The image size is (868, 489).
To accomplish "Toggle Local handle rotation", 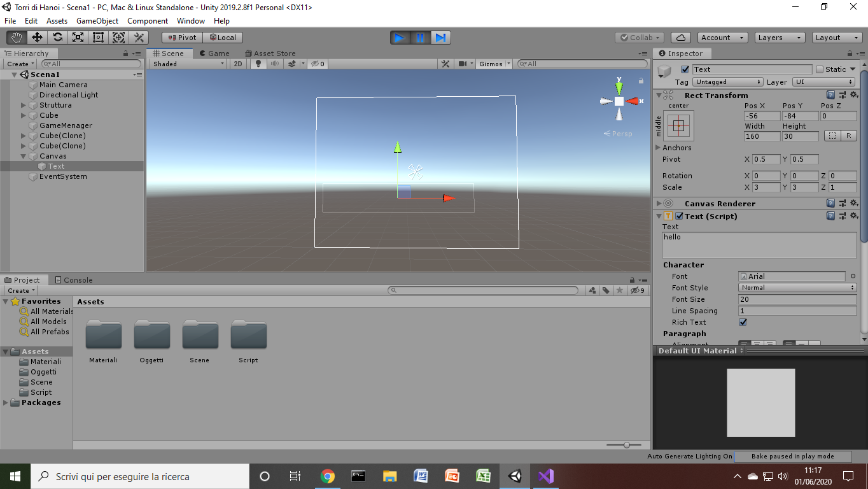I will (223, 38).
